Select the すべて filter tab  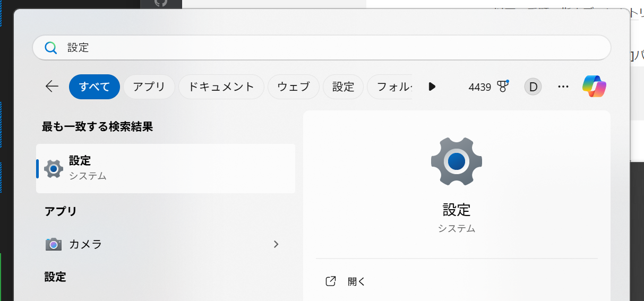tap(95, 87)
